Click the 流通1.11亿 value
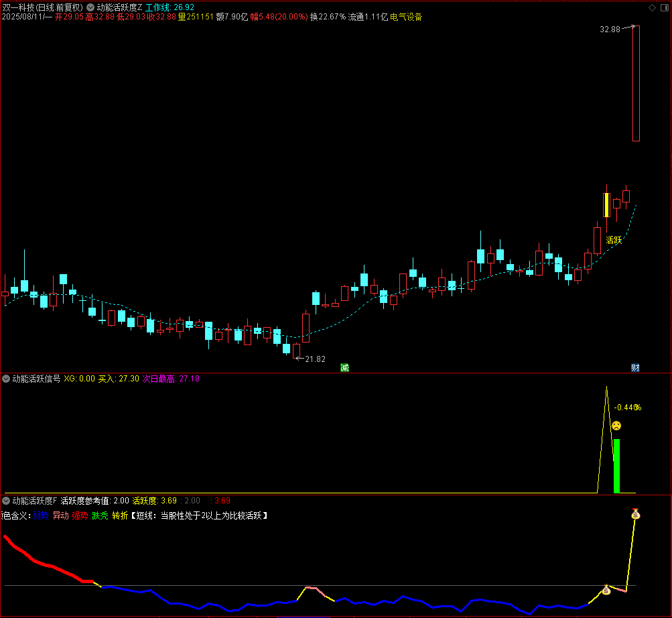 tap(368, 17)
